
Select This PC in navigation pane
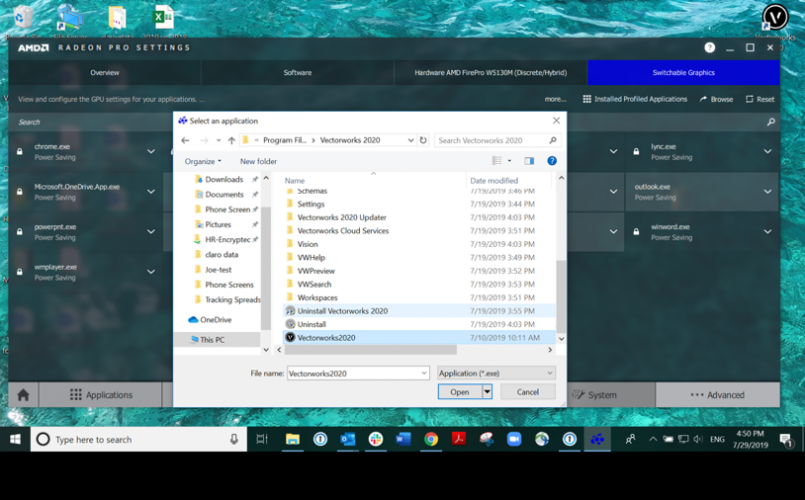(x=212, y=339)
